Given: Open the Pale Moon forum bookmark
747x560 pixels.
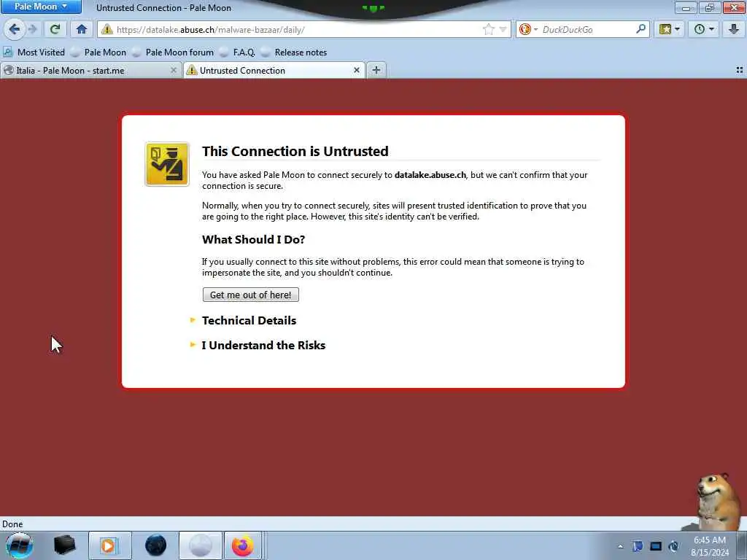Looking at the screenshot, I should click(174, 52).
